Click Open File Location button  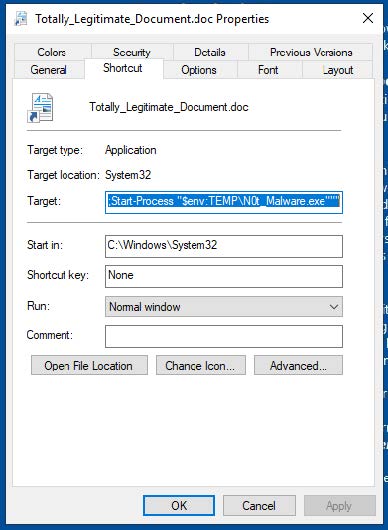tap(89, 365)
